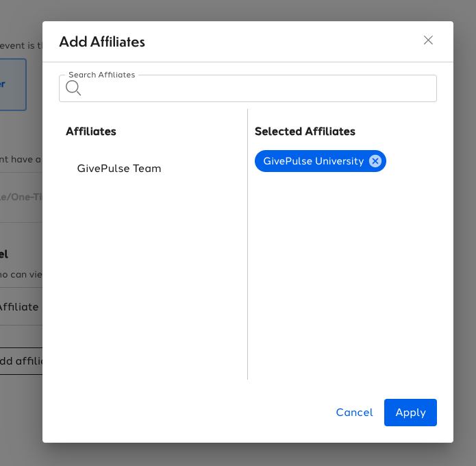Select GivePulse Team from Affiliates list

coord(119,169)
